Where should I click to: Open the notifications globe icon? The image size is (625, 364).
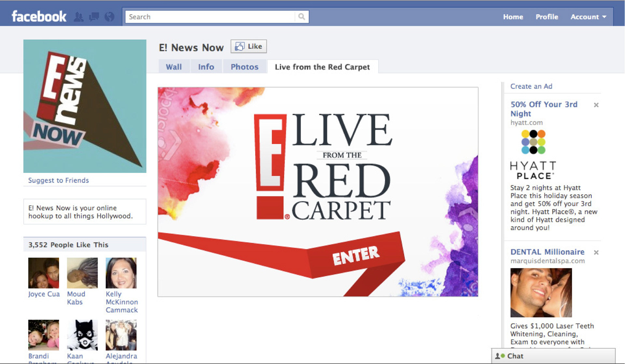[x=110, y=17]
